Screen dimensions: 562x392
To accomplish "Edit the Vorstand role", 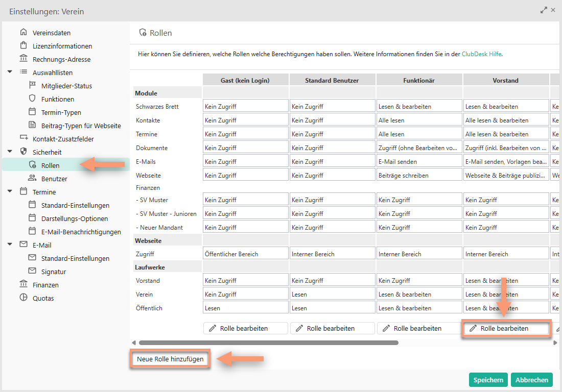I will 506,328.
